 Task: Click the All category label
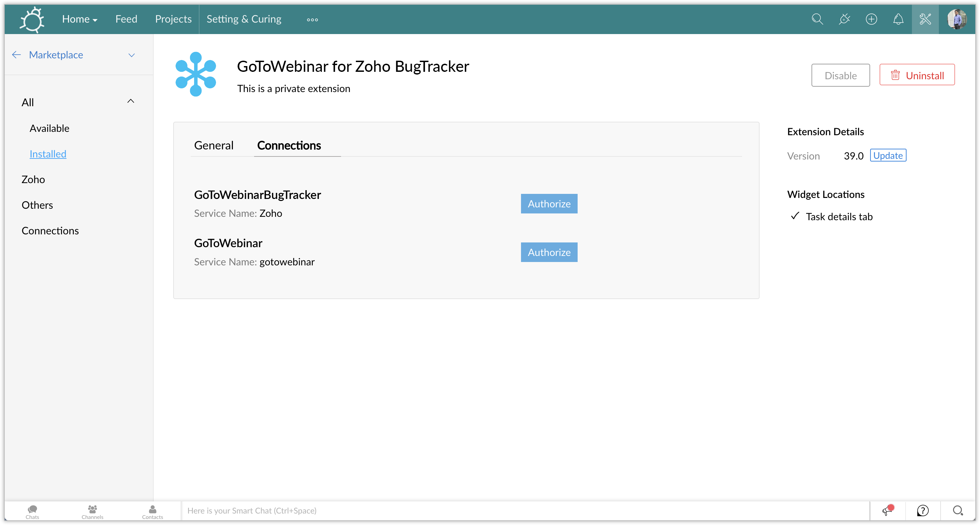(x=28, y=103)
